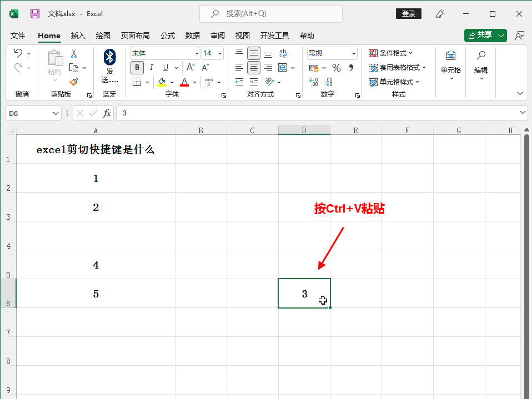This screenshot has width=532, height=399.
Task: Apply accounting number format icon
Action: 314,68
